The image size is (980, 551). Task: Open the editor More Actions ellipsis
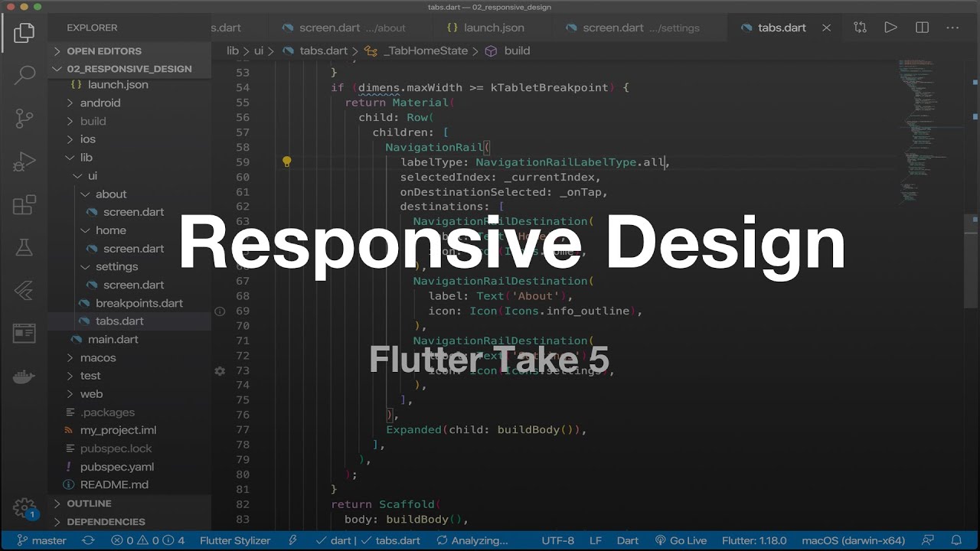point(952,28)
